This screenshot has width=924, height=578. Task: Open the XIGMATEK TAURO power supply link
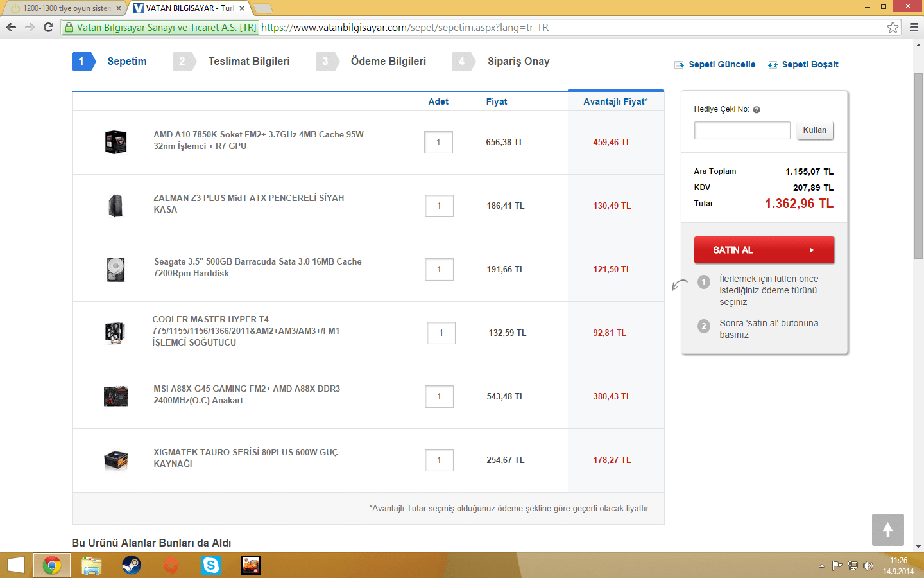[246, 458]
